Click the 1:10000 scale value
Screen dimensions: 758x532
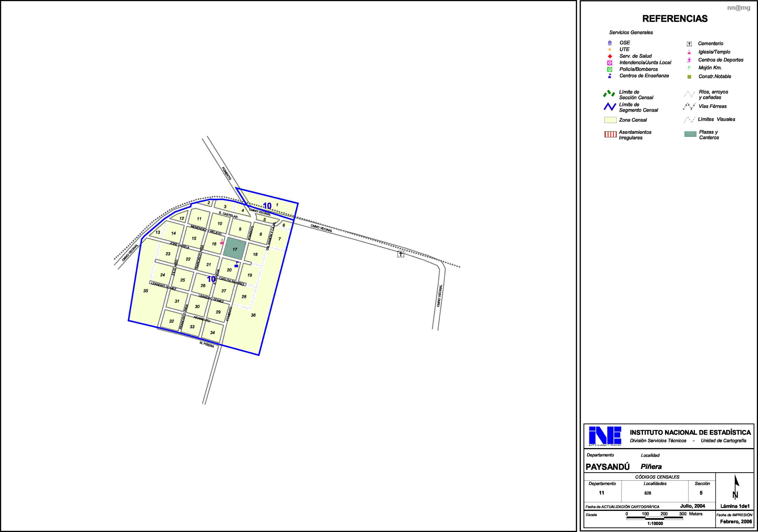point(655,523)
